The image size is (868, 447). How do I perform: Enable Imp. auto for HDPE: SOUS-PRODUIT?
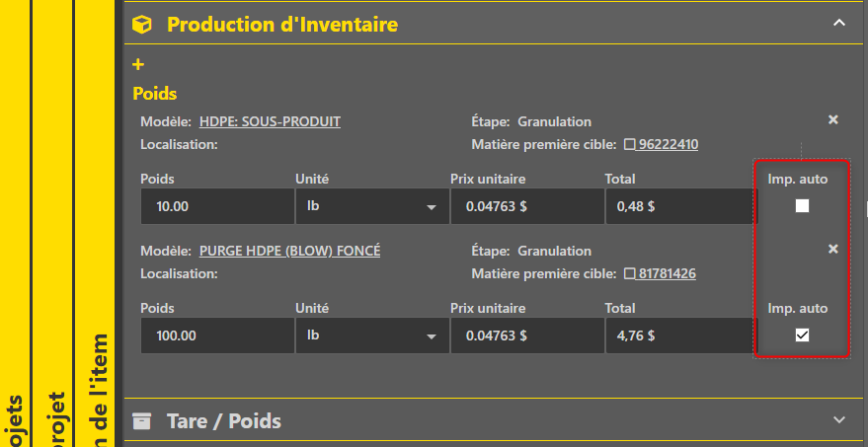[802, 206]
